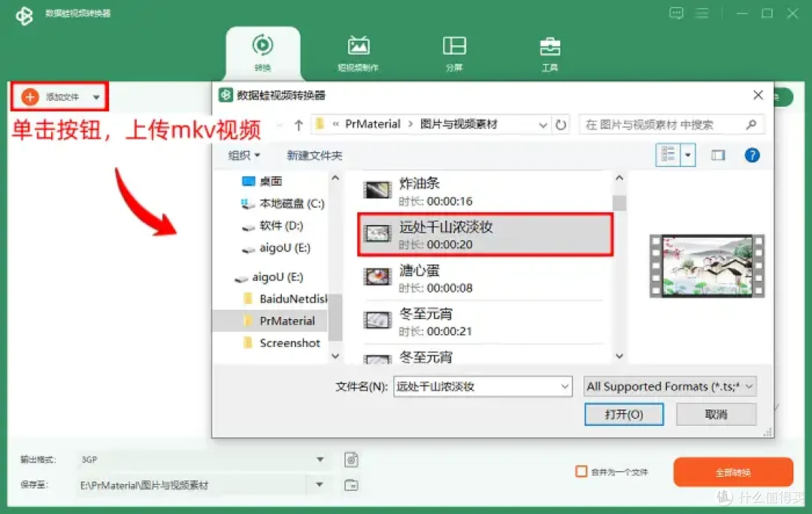Open the 短视频制作 tab
812x514 pixels.
[358, 53]
